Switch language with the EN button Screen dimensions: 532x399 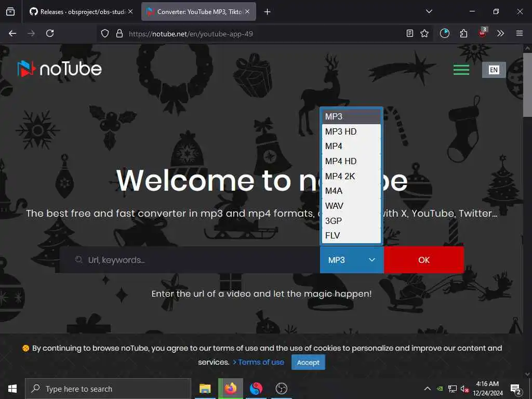494,70
